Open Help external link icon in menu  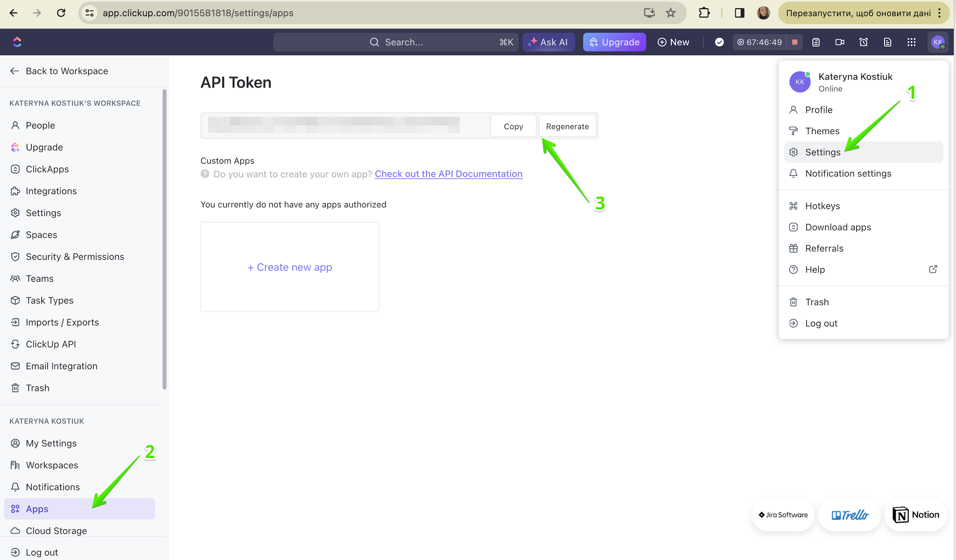pos(933,269)
